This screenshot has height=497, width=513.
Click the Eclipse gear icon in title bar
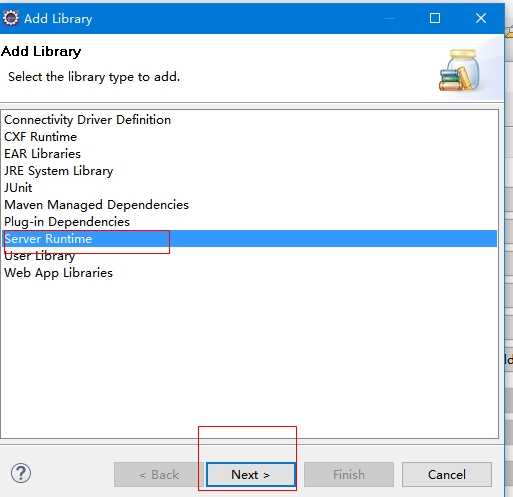(10, 18)
